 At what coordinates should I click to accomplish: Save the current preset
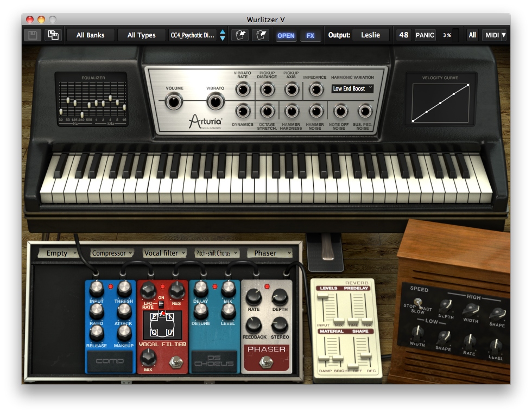[x=31, y=34]
